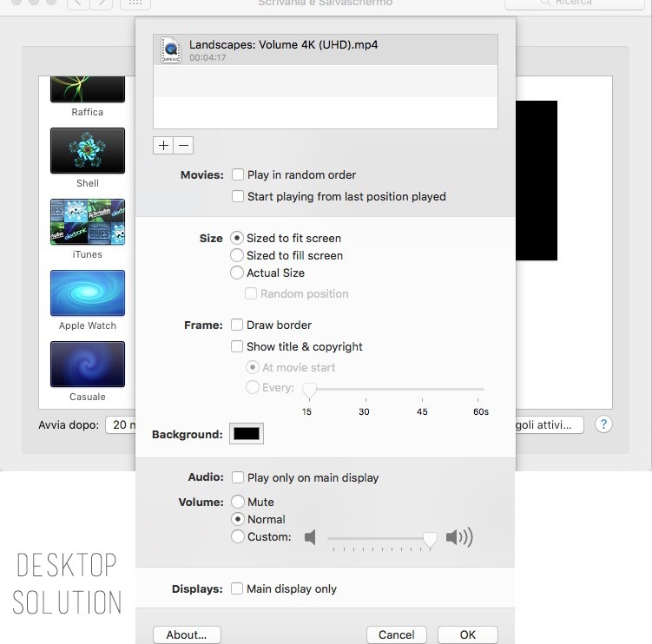Click the active corners button behind the sheet

tap(550, 425)
